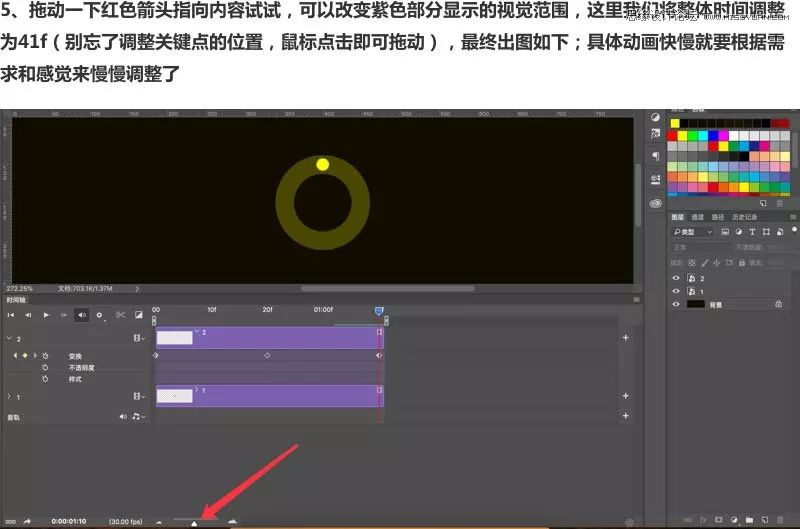Hide layer 2 with its eye icon

point(676,278)
